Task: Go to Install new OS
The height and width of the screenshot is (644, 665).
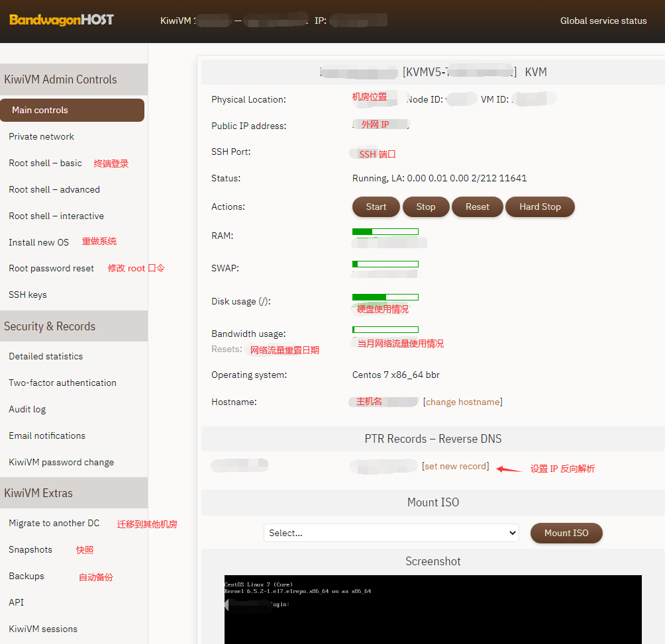Action: pos(38,242)
